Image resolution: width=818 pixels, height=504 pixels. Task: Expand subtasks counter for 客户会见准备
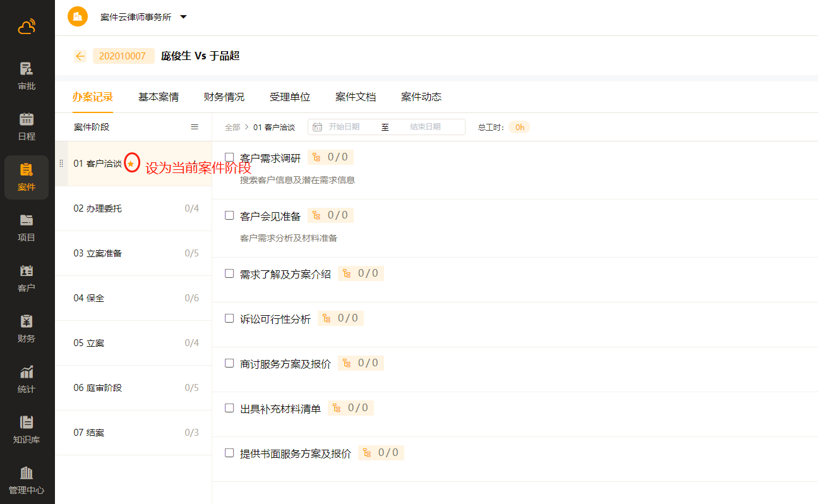click(330, 215)
